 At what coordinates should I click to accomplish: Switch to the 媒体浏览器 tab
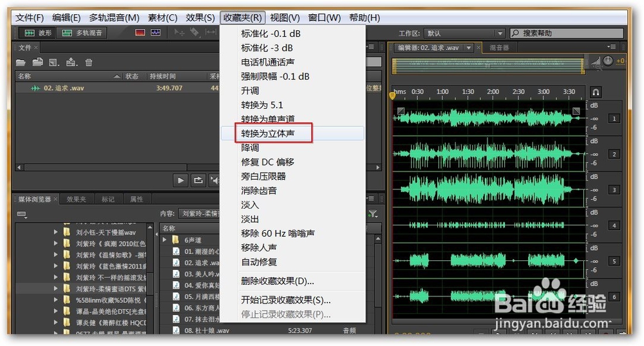pos(35,199)
